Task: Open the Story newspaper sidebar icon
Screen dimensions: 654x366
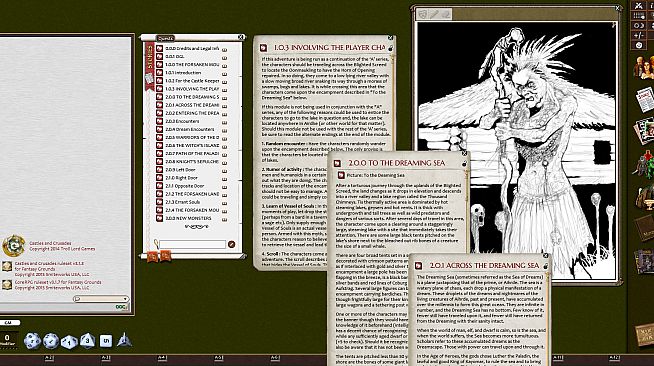Action: (x=645, y=99)
